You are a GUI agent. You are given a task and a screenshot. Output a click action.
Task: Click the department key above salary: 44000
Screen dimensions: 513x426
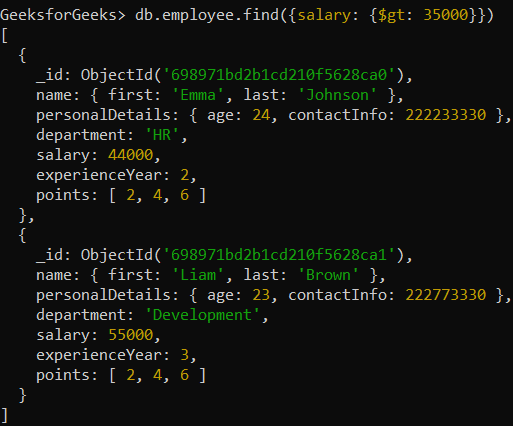pos(81,136)
